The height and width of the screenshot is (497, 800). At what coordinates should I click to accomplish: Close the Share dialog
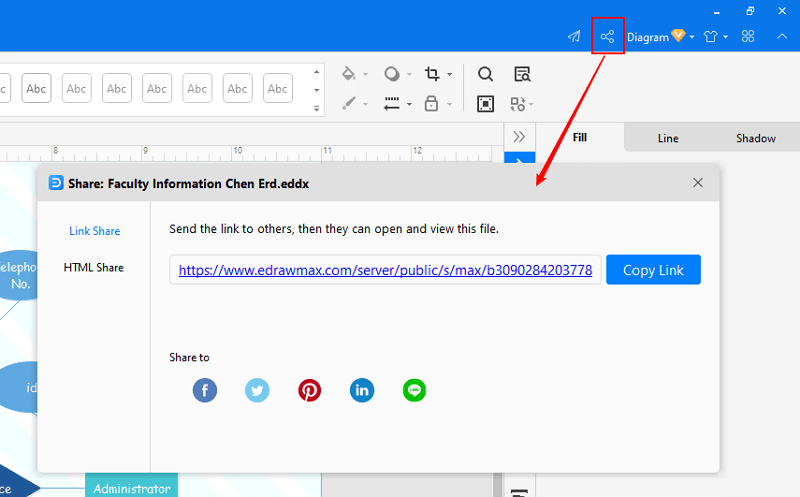click(698, 183)
